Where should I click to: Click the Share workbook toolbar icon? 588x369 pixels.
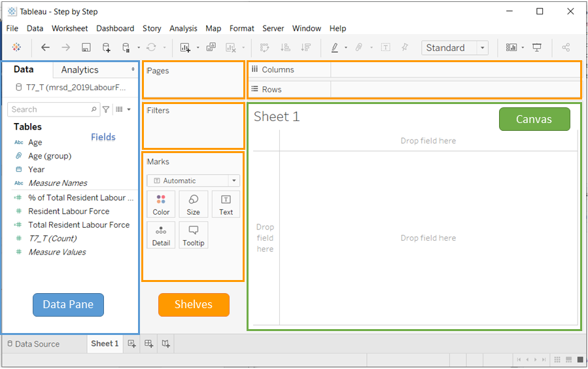(566, 47)
